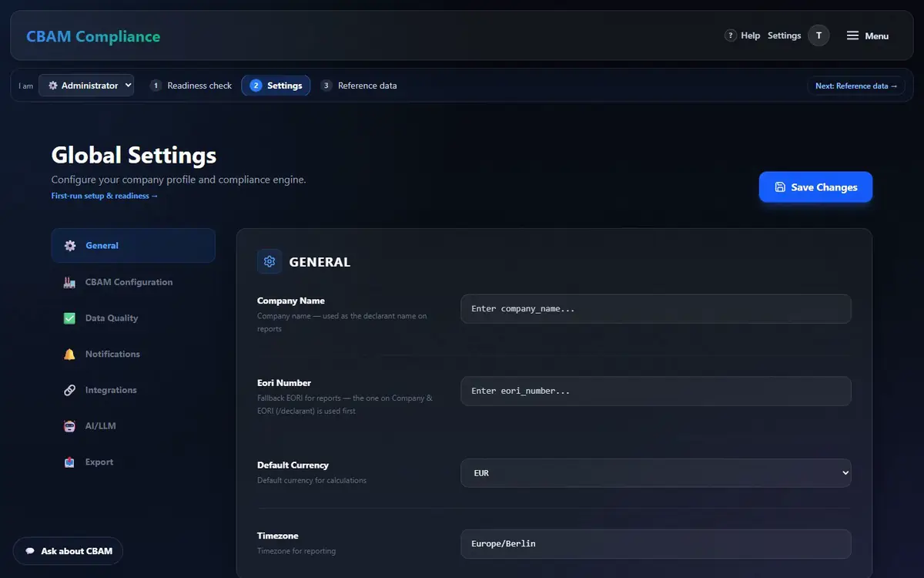Follow First-run setup & readiness link
This screenshot has width=924, height=578.
(105, 197)
